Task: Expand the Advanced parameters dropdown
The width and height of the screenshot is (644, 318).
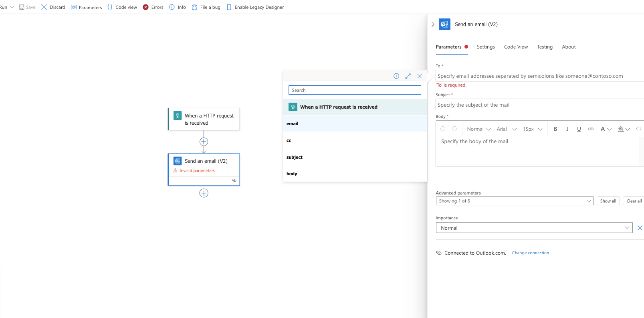Action: [x=514, y=201]
